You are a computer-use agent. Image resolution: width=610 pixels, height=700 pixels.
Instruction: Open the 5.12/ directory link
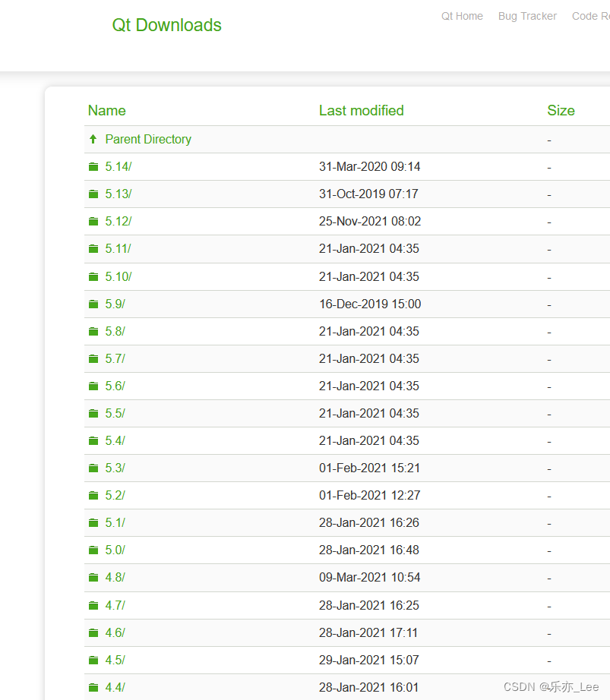[119, 221]
